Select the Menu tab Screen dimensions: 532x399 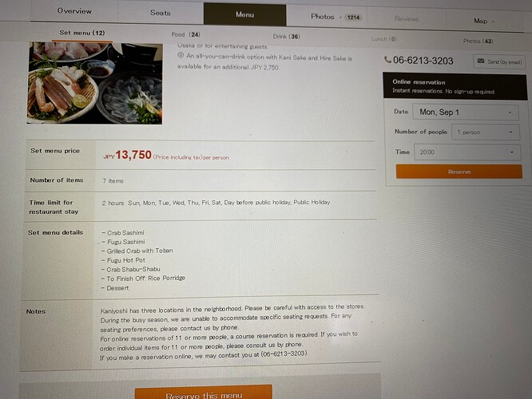pyautogui.click(x=245, y=14)
